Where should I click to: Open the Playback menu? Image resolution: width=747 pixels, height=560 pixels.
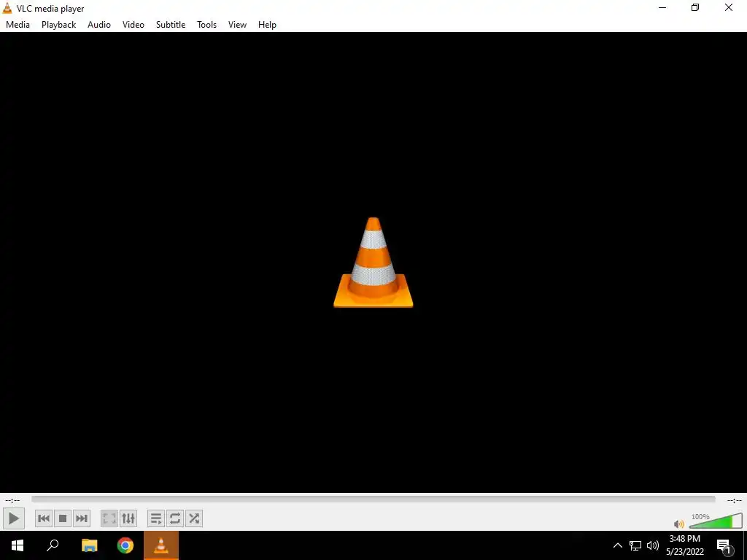click(x=58, y=25)
